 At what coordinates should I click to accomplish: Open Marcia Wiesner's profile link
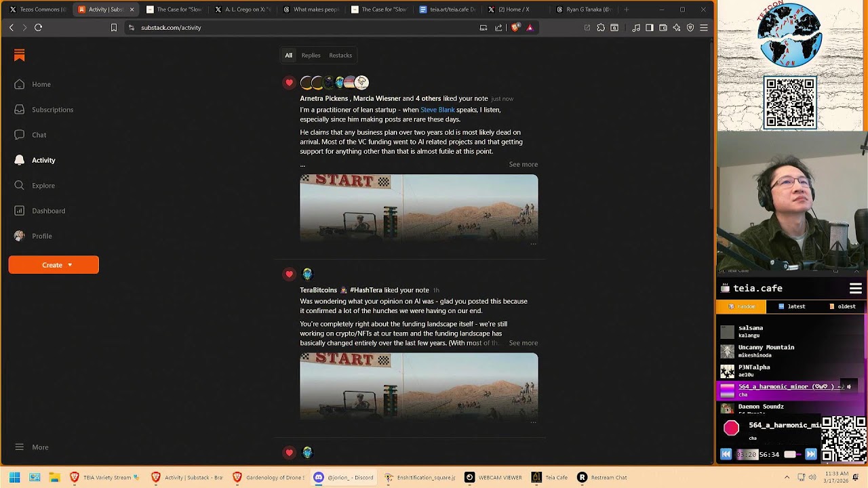point(377,98)
